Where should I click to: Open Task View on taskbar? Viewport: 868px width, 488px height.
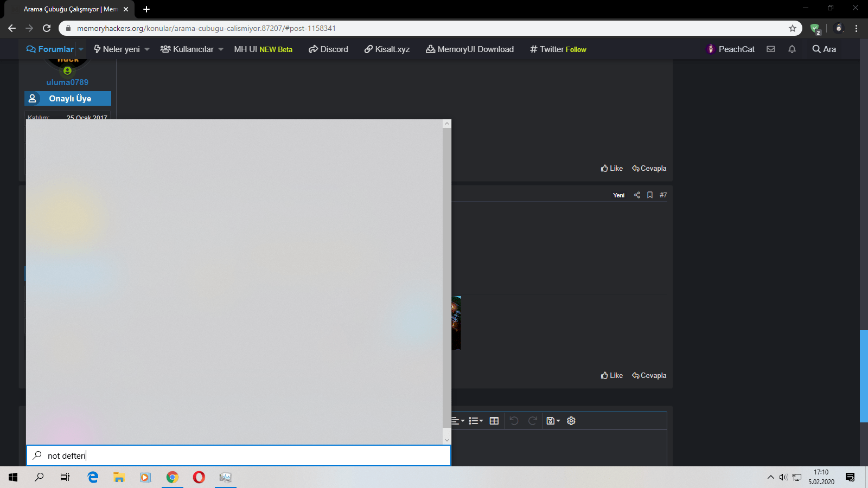click(x=65, y=477)
